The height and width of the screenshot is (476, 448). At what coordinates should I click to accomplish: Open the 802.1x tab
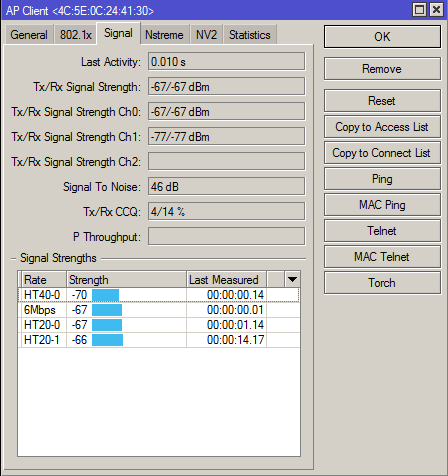coord(76,35)
